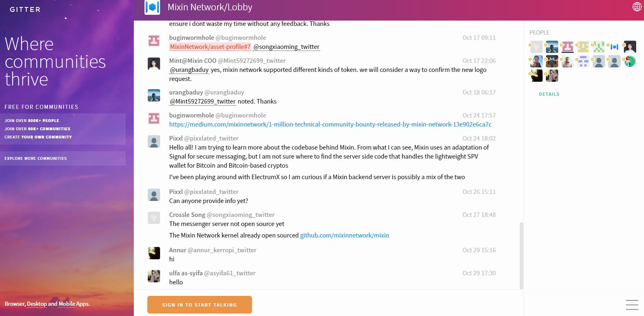The height and width of the screenshot is (316, 644).
Task: Click urangbaduy's avatar next to his message
Action: click(154, 95)
